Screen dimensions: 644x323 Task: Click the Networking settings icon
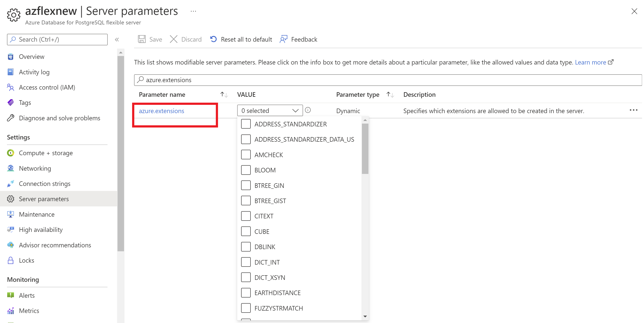click(11, 168)
